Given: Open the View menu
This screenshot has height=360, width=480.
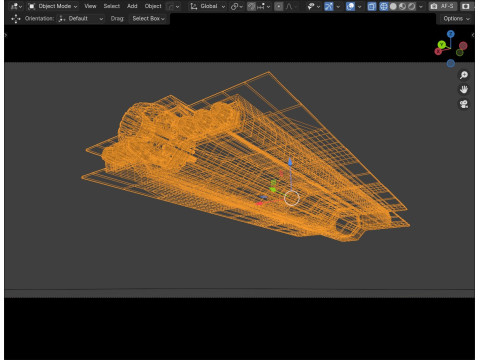Looking at the screenshot, I should pyautogui.click(x=90, y=6).
